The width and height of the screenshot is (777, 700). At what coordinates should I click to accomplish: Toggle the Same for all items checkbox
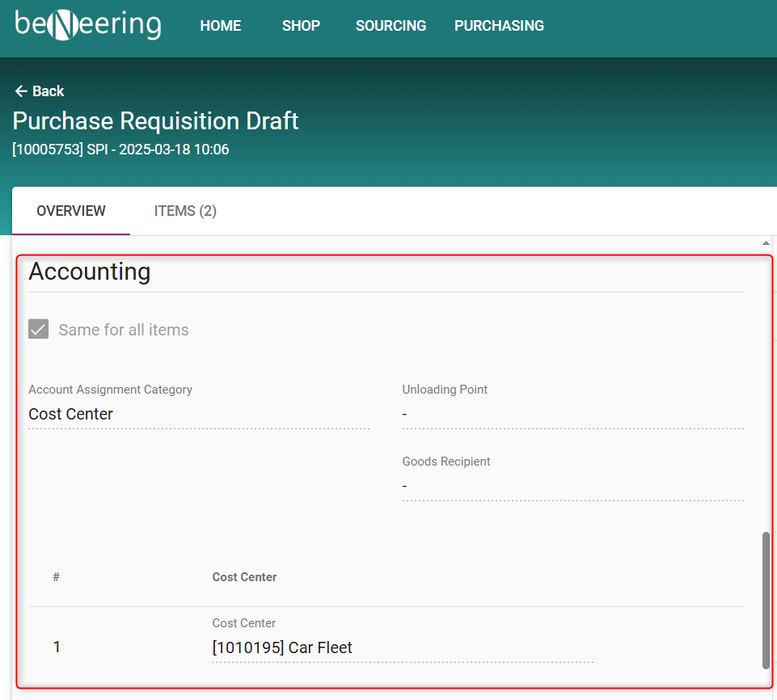39,329
